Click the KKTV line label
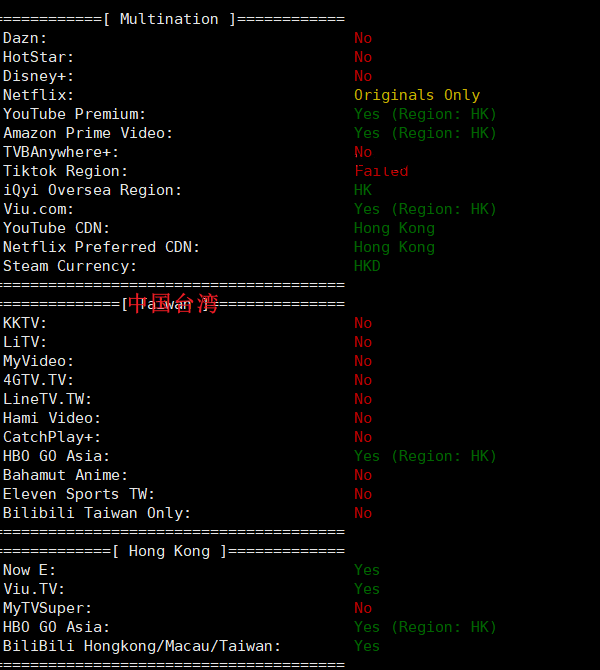 coord(25,323)
